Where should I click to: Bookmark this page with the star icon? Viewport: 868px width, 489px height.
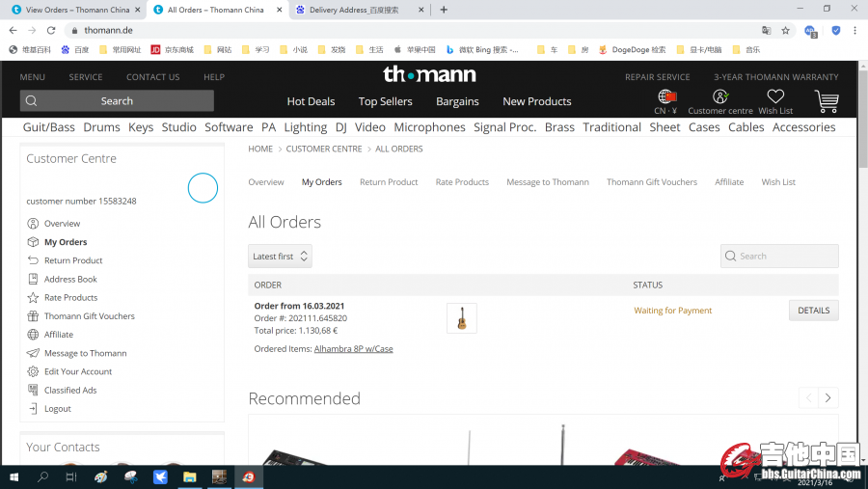tap(786, 30)
